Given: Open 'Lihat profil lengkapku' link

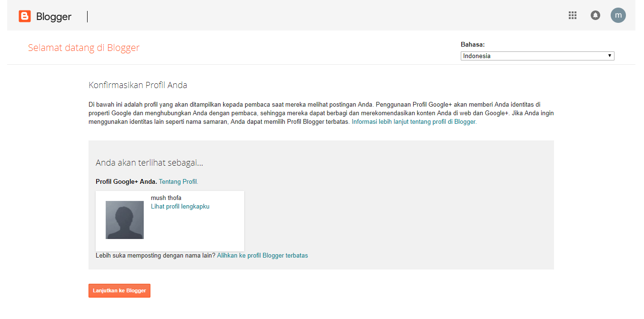Looking at the screenshot, I should click(x=180, y=206).
